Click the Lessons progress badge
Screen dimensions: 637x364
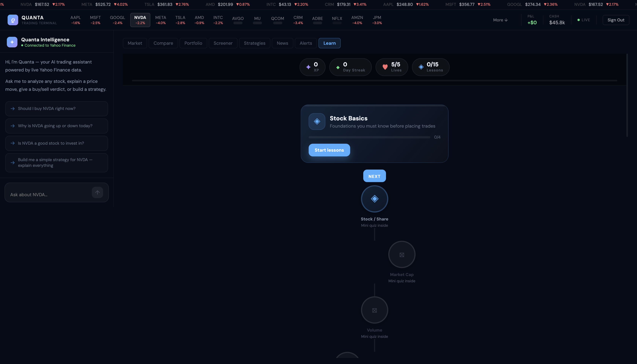tap(431, 67)
